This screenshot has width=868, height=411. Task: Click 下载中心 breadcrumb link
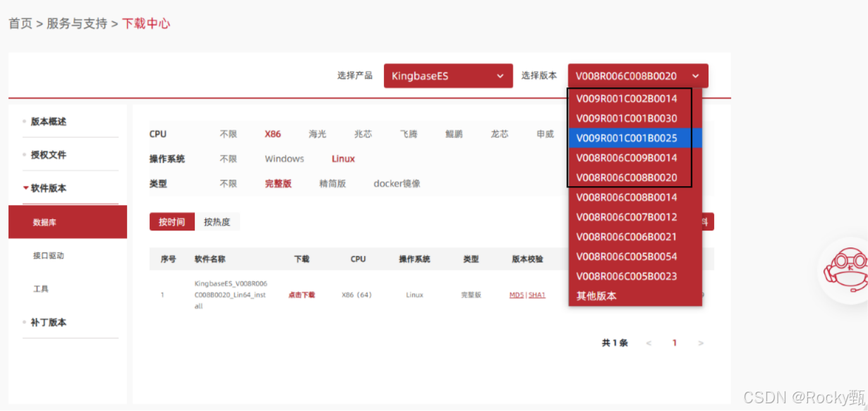[x=146, y=23]
